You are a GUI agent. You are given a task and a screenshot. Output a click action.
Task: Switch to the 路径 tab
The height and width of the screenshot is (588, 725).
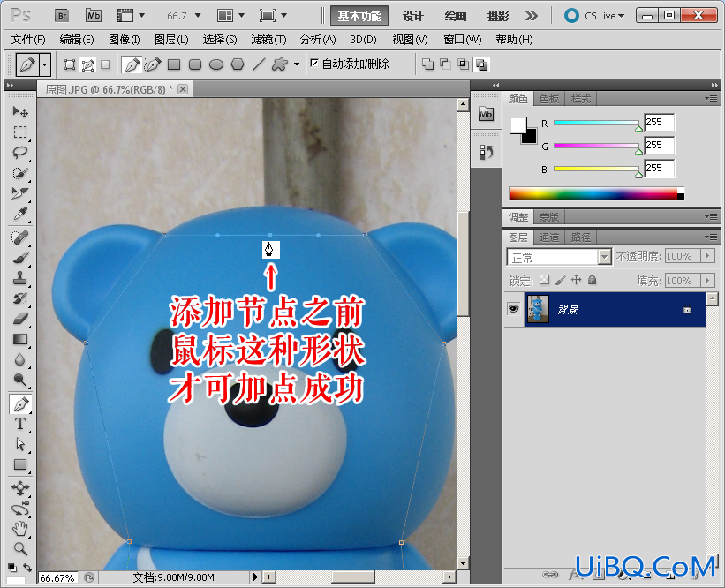[580, 237]
